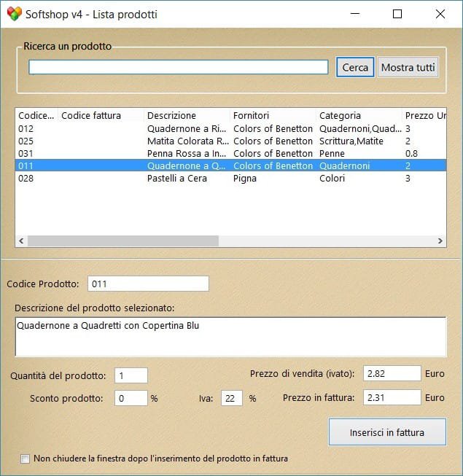Click the Inserisci in fattura button

[x=386, y=432]
